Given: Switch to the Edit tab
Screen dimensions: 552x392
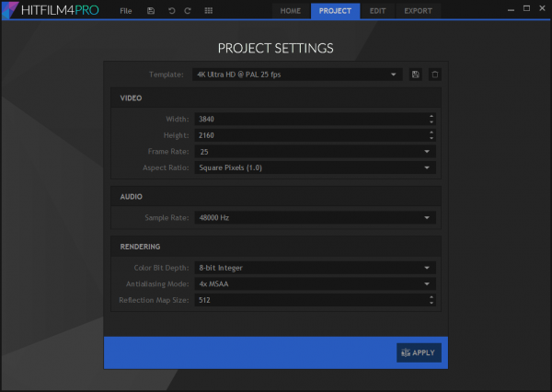Looking at the screenshot, I should [377, 11].
